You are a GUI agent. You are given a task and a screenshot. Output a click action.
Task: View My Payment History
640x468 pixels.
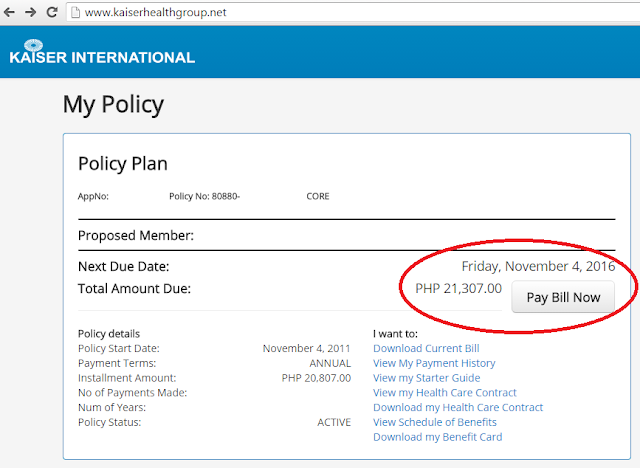click(x=434, y=363)
